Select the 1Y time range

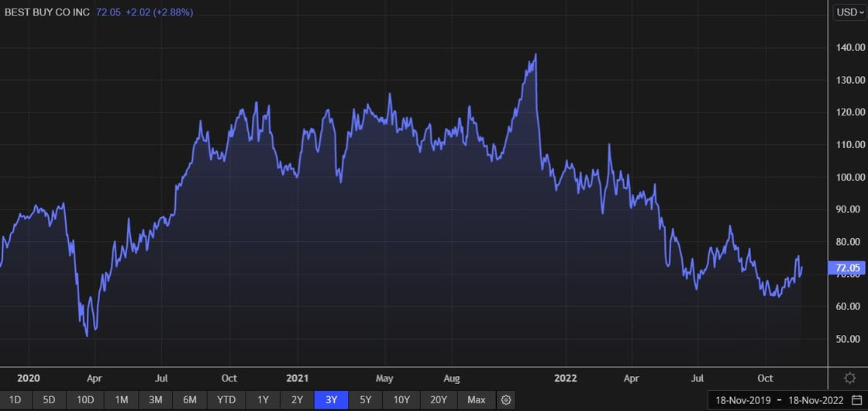pos(263,400)
